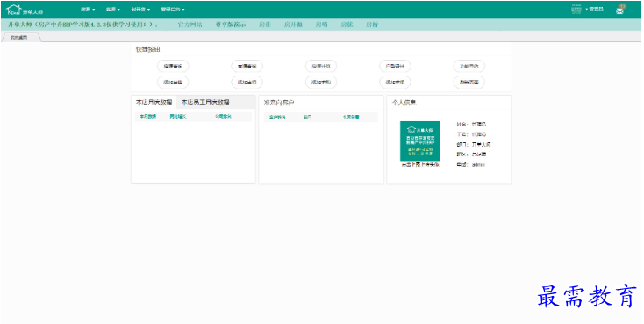
Task: Click the 客户姓名 column header
Action: pyautogui.click(x=277, y=117)
